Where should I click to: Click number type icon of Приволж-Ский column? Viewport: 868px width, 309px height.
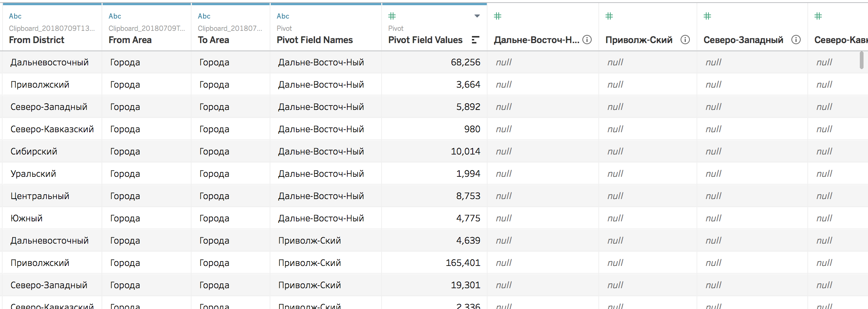(609, 16)
